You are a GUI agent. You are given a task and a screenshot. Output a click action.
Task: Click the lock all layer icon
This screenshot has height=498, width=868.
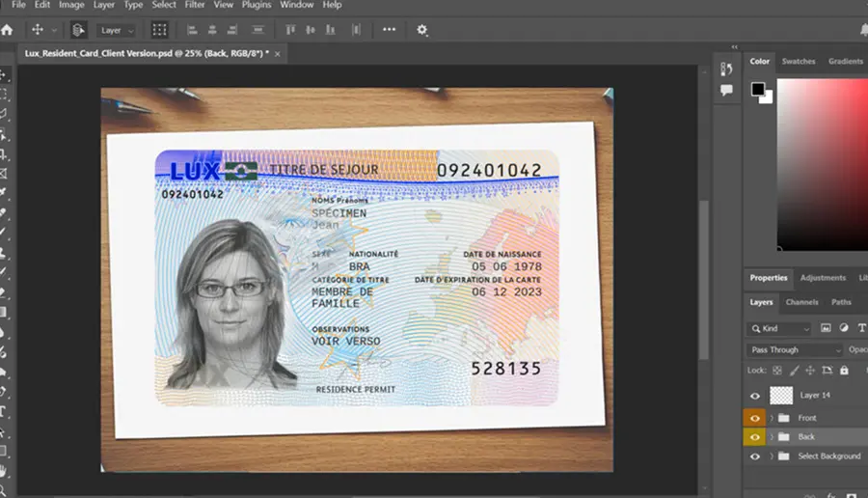(844, 370)
